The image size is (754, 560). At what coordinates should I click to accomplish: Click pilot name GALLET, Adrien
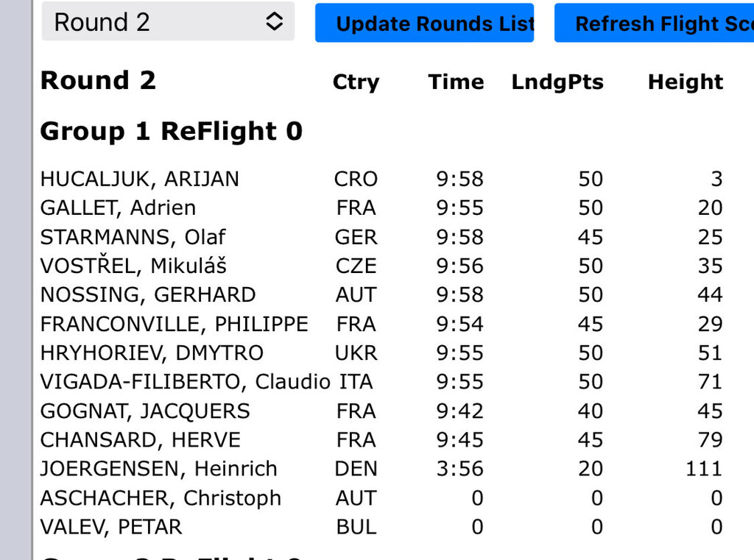tap(118, 208)
